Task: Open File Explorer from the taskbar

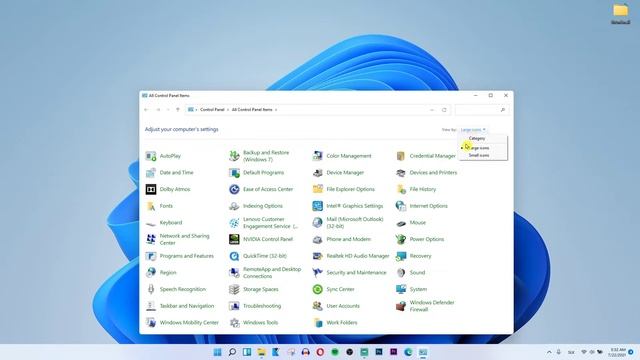Action: pyautogui.click(x=261, y=352)
